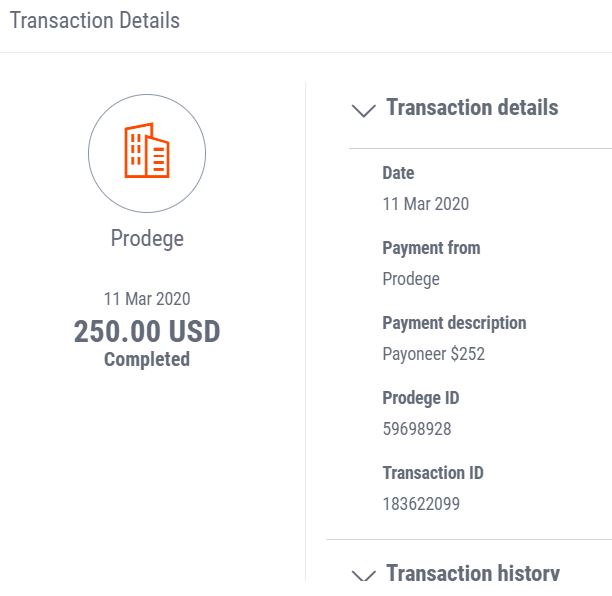Click the Prodege name under the icon
Viewport: 612px width, 596px height.
coord(147,238)
